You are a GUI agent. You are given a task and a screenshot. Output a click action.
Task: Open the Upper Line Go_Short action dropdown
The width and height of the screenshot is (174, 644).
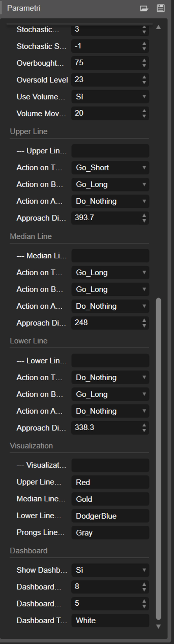pos(110,168)
